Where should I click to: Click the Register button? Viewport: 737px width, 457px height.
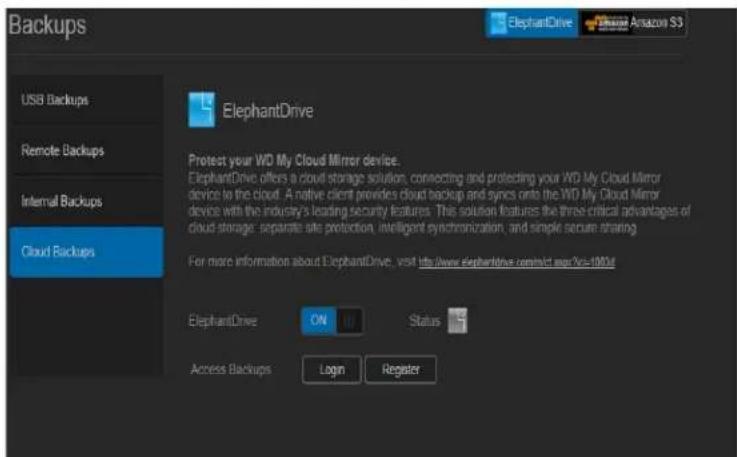400,370
